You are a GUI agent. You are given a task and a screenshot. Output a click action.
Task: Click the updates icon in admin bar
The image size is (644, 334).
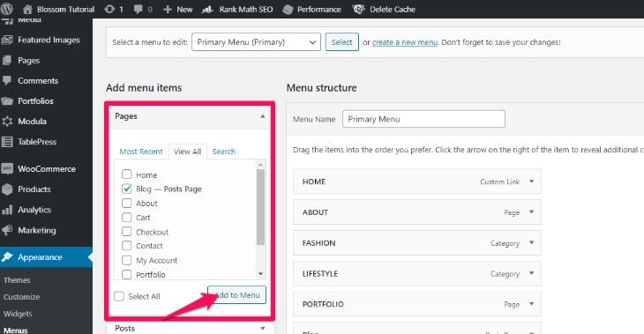pyautogui.click(x=109, y=9)
